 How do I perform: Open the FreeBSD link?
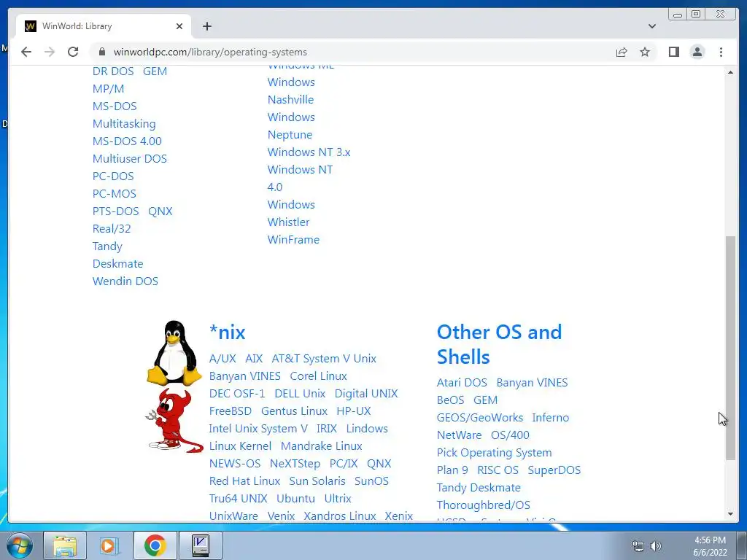pos(230,411)
